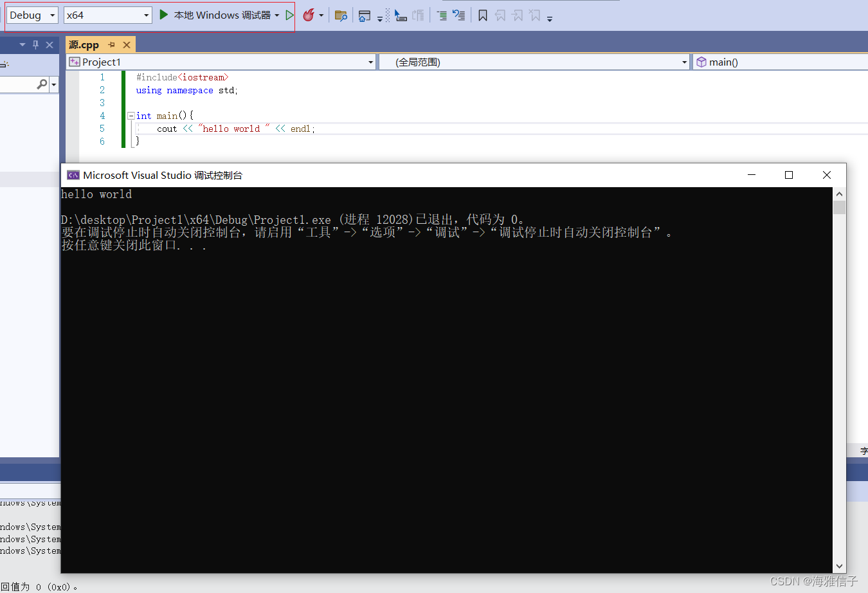This screenshot has width=868, height=593.
Task: Close the 调试控制台 console window
Action: (827, 175)
